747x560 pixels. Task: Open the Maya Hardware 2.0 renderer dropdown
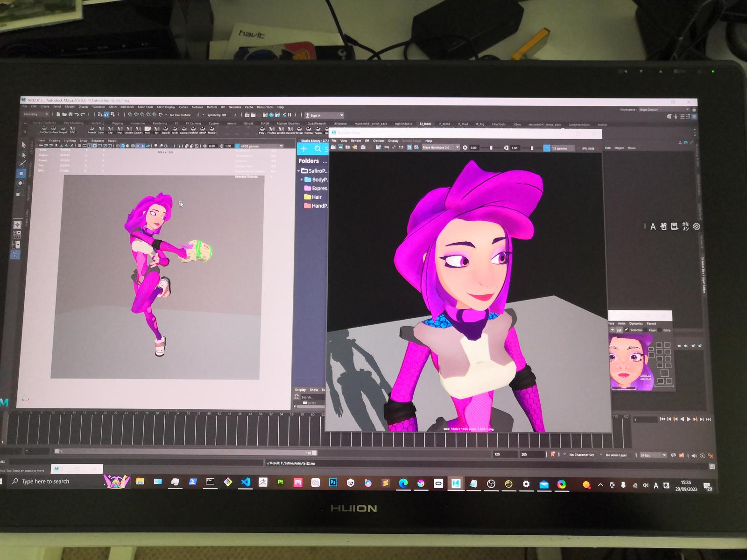(440, 147)
